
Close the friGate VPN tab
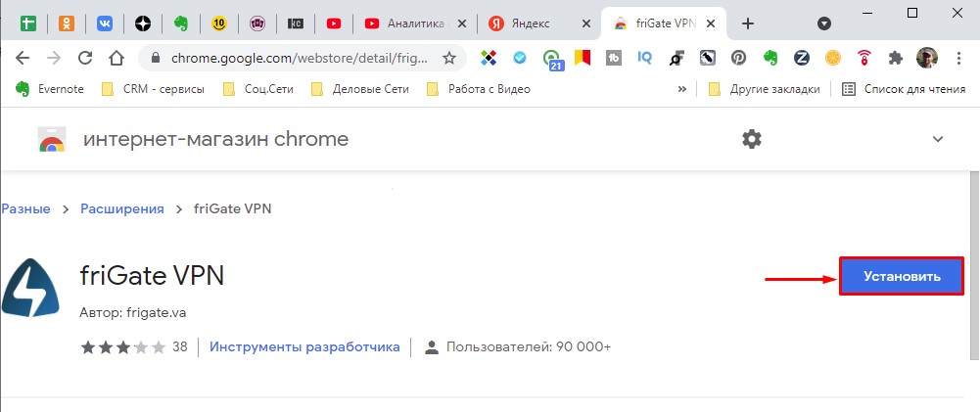pos(711,23)
